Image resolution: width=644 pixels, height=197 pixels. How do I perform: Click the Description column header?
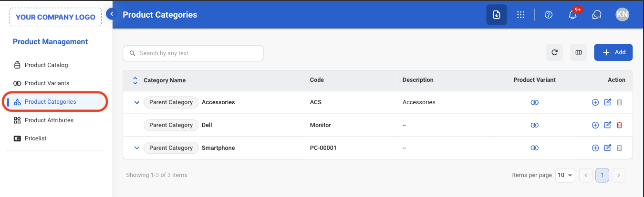pyautogui.click(x=418, y=80)
